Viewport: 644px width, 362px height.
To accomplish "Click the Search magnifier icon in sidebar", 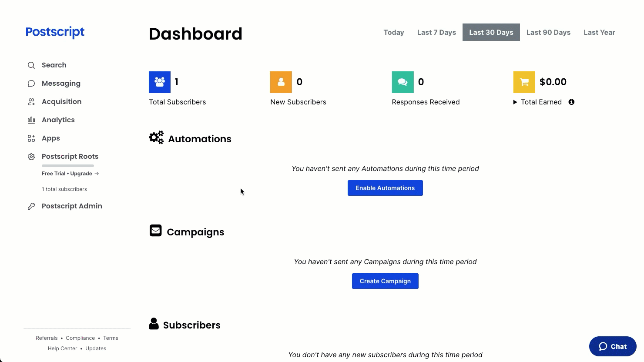I will (31, 65).
